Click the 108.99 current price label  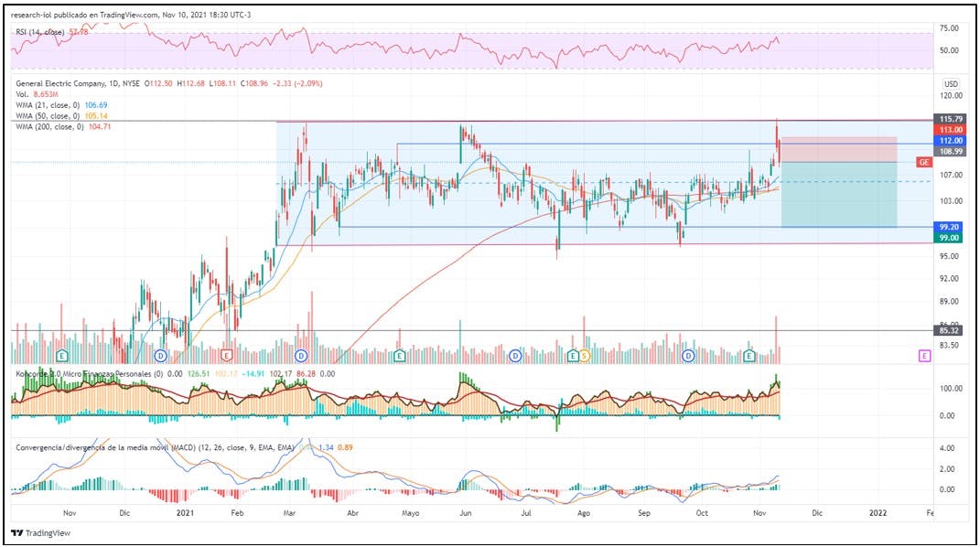tap(948, 151)
